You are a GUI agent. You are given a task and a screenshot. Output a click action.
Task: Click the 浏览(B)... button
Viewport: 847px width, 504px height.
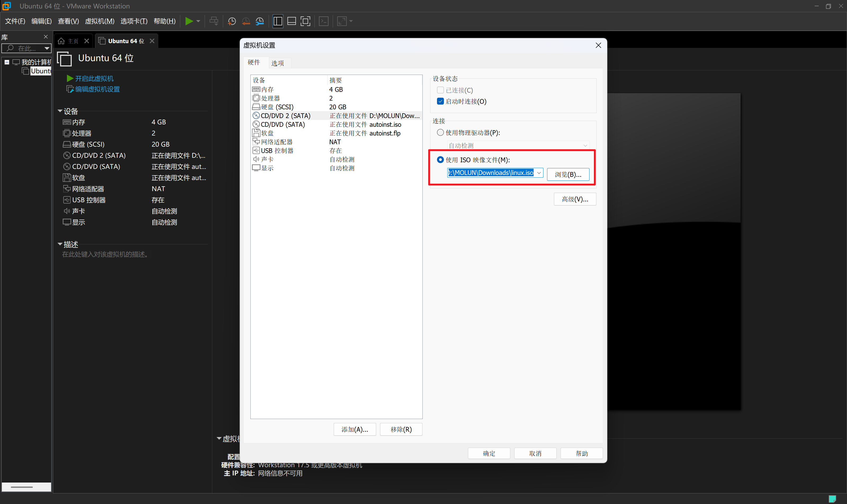(568, 174)
